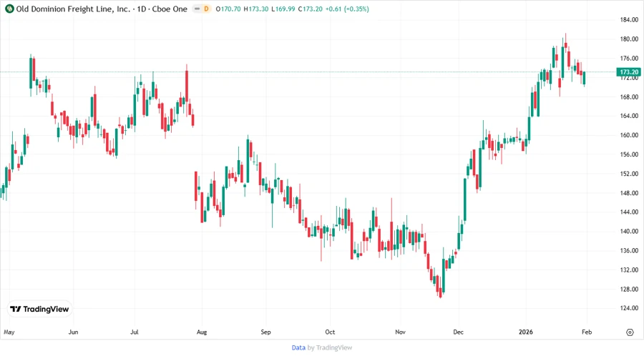Click the low value L169.99
Viewport: 644px width, 356px height.
283,9
